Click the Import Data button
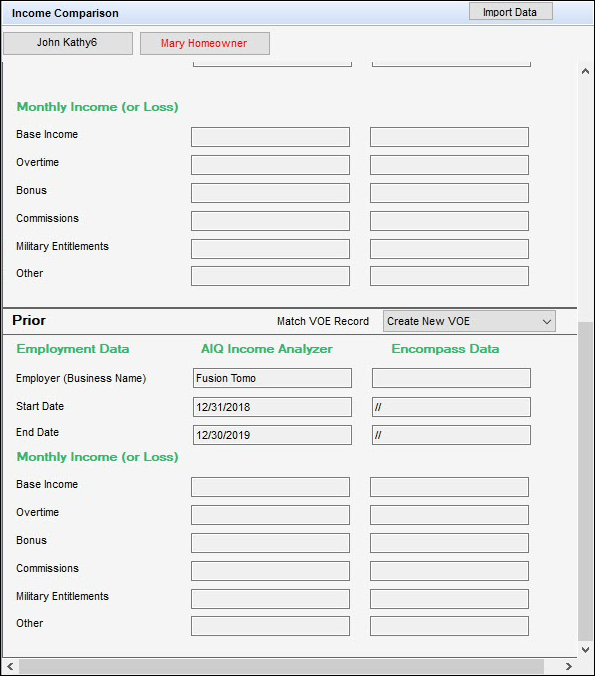Screen dimensions: 595x676 coord(511,12)
